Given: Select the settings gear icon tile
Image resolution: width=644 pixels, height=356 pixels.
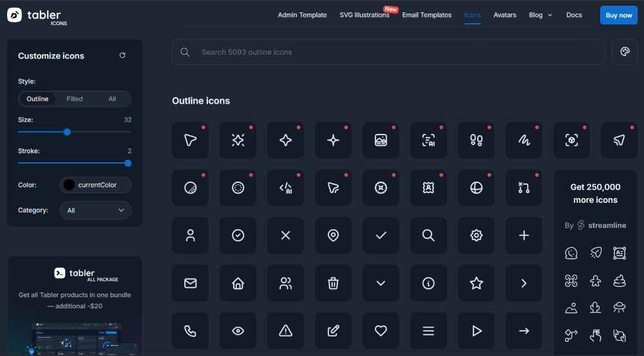Looking at the screenshot, I should [476, 235].
